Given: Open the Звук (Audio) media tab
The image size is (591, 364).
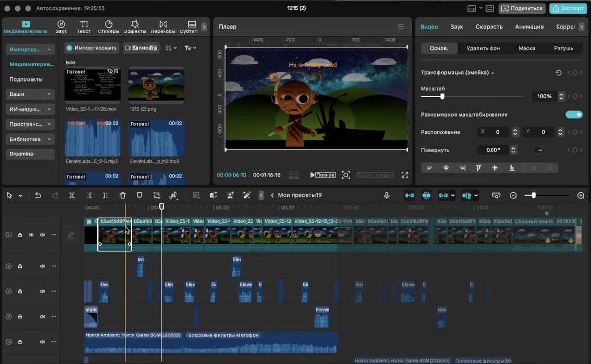Looking at the screenshot, I should point(61,27).
